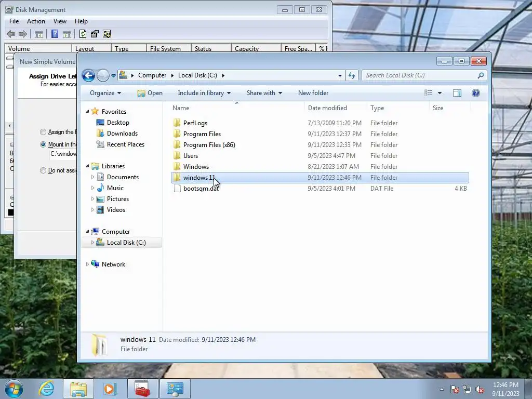Click the Change your view icon
This screenshot has width=532, height=399.
428,93
